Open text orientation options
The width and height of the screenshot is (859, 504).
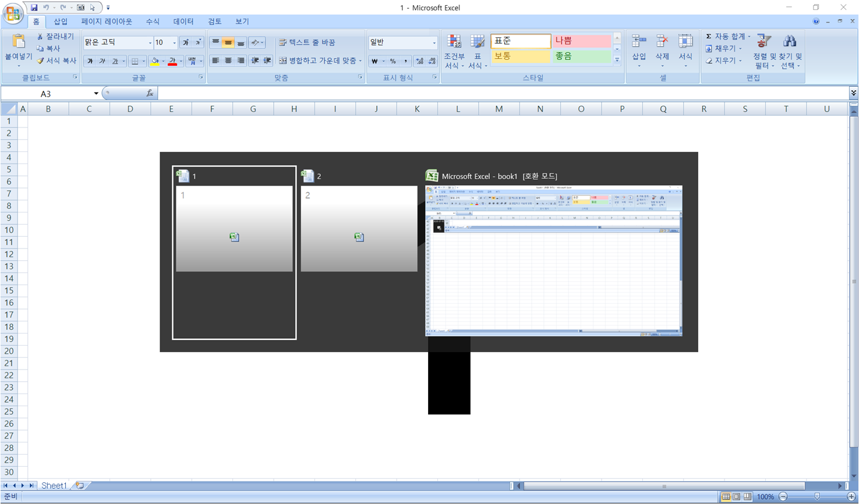pos(256,42)
